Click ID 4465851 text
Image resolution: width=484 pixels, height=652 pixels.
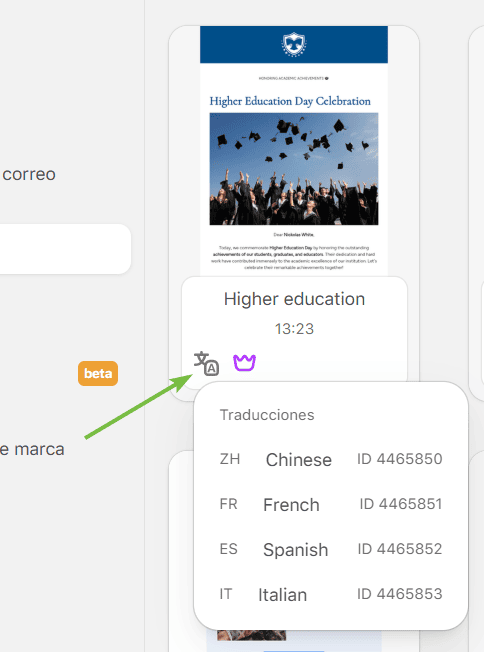click(x=400, y=504)
